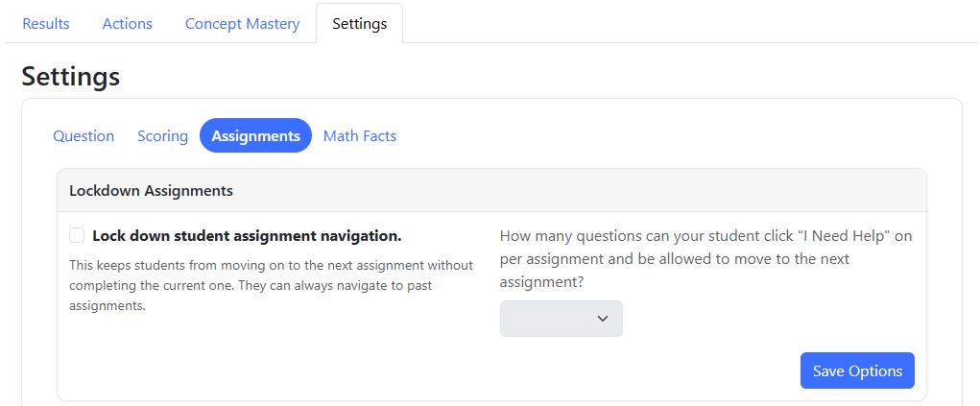Open the Math Facts settings

pos(360,135)
